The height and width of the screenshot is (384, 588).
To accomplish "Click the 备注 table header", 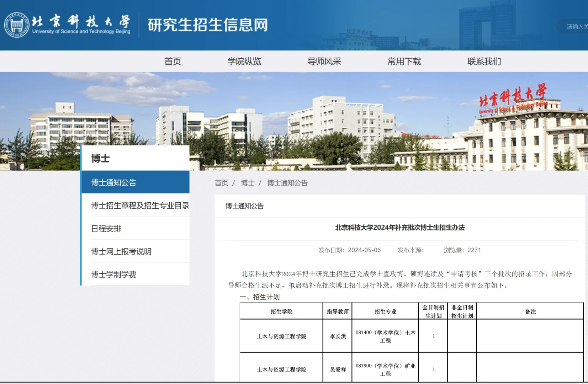I will click(530, 311).
